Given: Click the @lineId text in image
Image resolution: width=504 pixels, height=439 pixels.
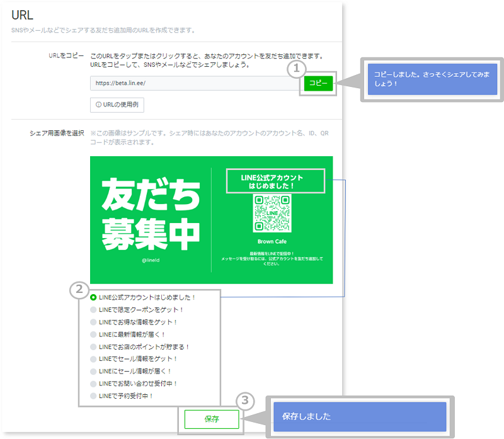Looking at the screenshot, I should pyautogui.click(x=151, y=260).
